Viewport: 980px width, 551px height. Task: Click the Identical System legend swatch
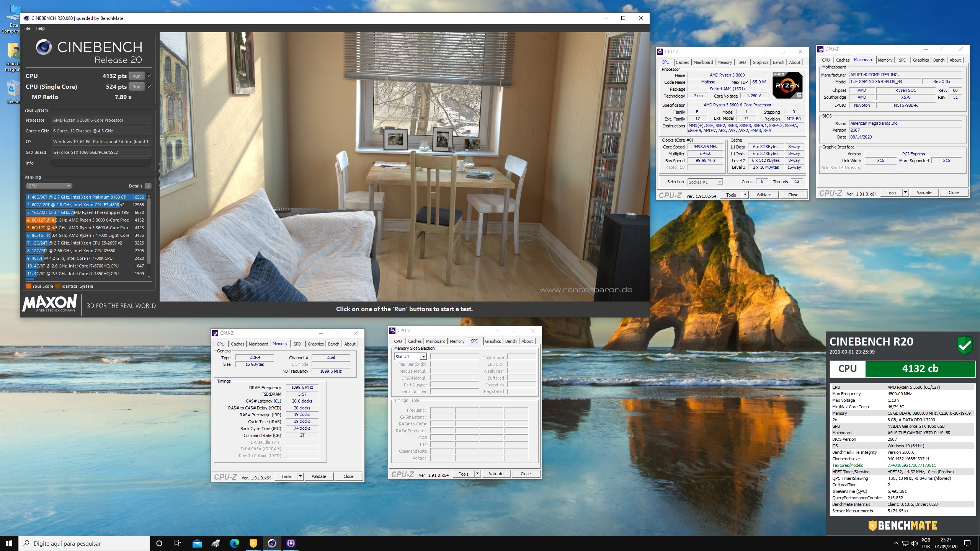(57, 286)
